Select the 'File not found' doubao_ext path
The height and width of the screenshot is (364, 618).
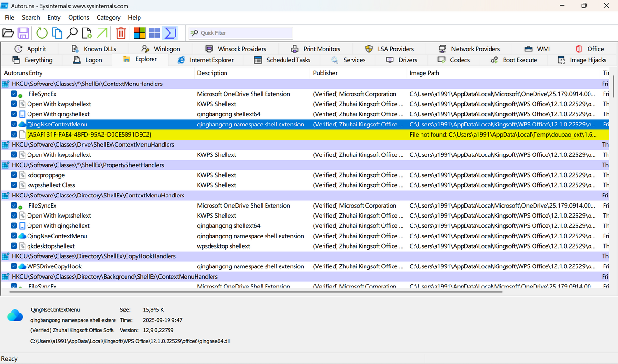[503, 135]
